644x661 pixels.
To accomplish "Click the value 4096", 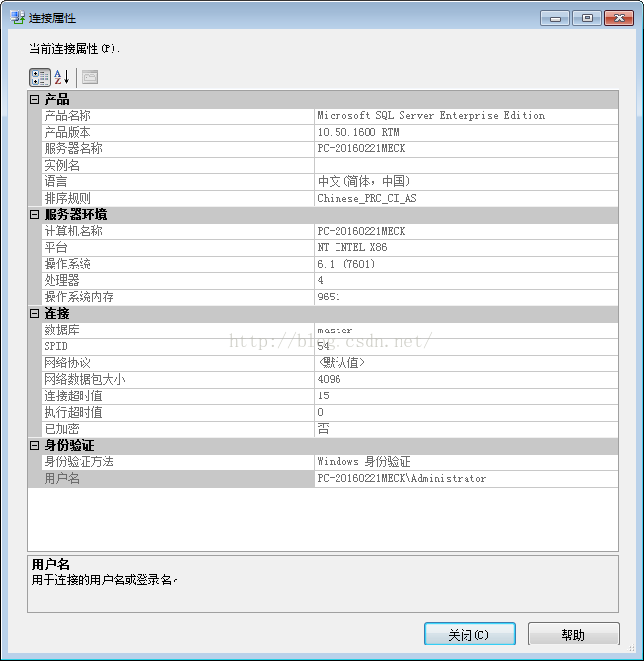I will (x=329, y=379).
